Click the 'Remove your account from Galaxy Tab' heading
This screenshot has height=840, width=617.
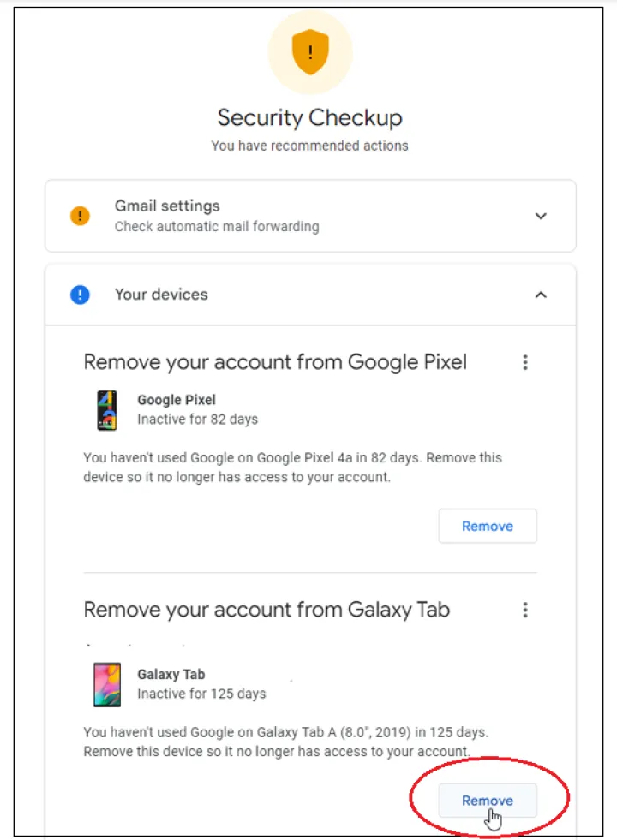click(x=267, y=610)
